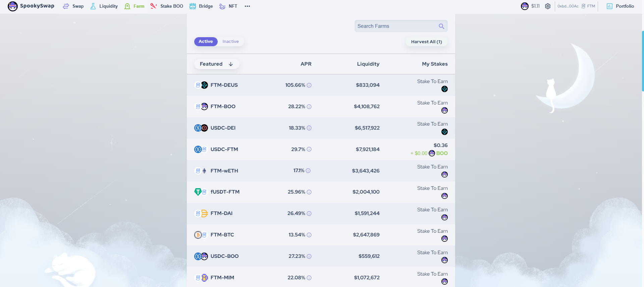Expand the USDC-FTM farm row

(321, 149)
